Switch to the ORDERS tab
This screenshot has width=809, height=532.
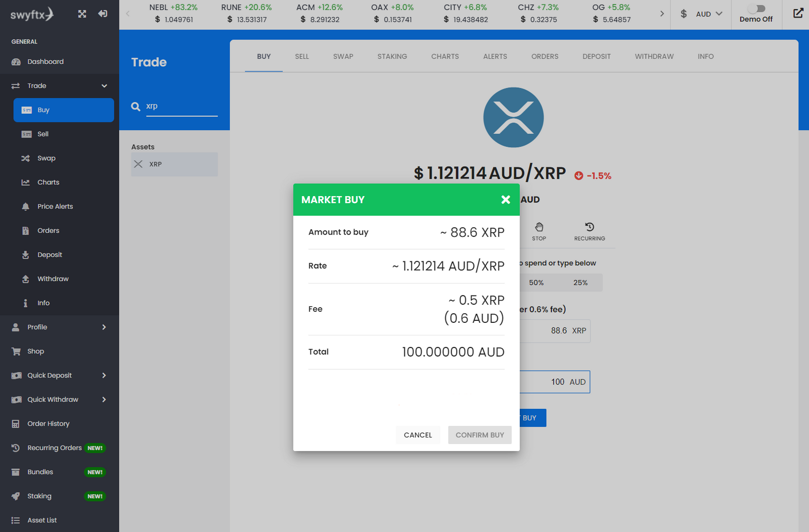[545, 57]
